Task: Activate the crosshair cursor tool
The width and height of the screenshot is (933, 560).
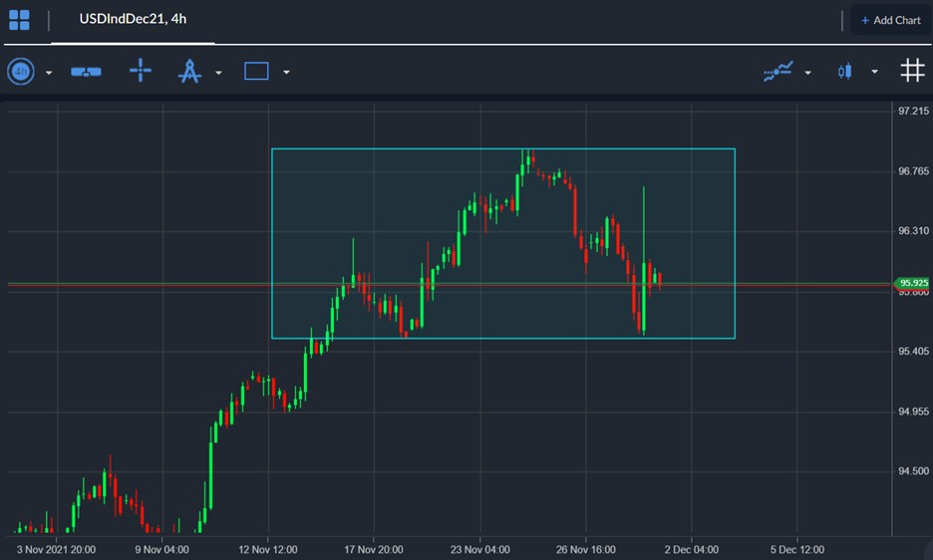Action: point(141,70)
